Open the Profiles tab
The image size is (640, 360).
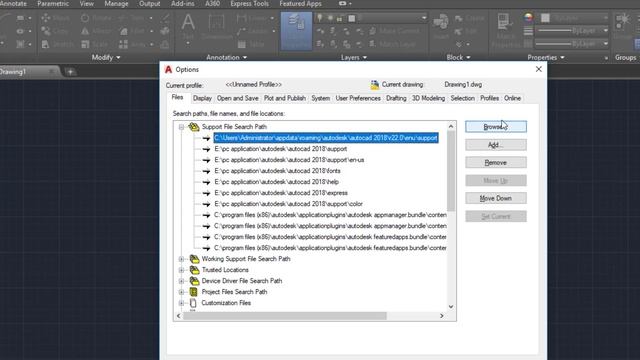[489, 98]
